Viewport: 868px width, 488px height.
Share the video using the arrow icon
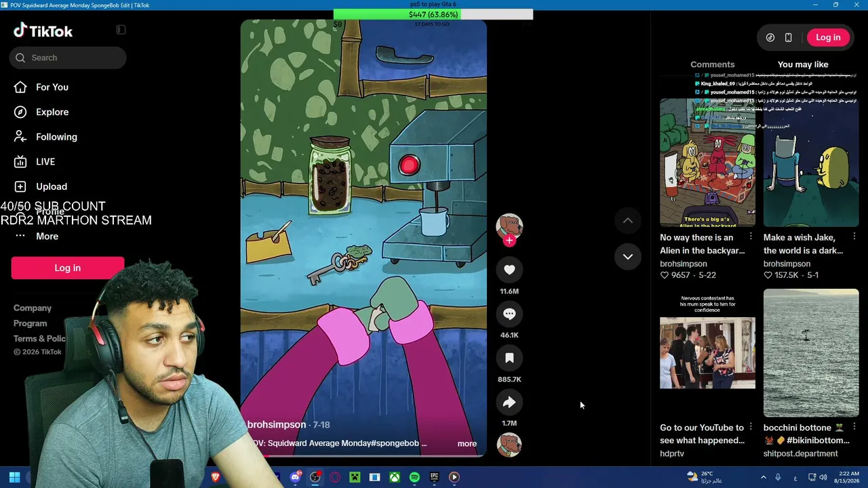509,403
